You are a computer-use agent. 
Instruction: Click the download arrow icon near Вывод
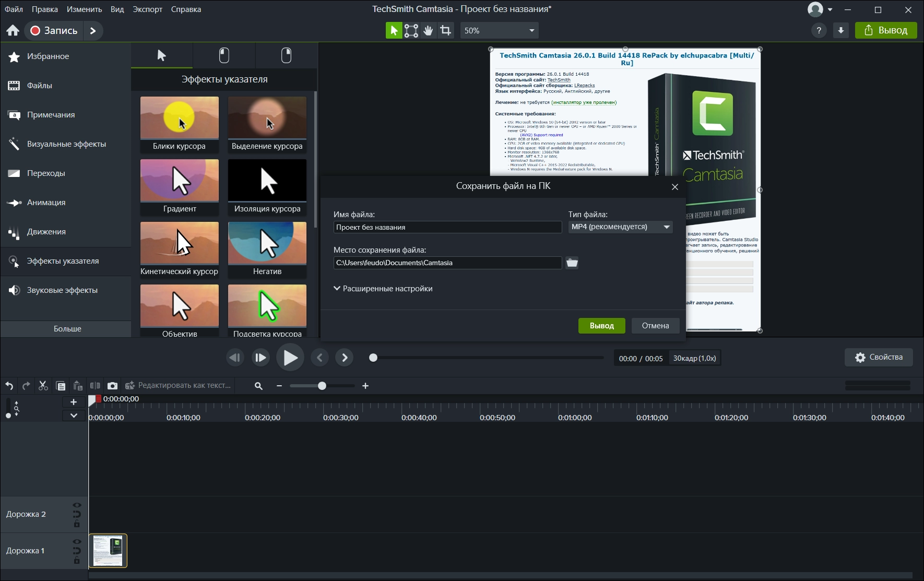pyautogui.click(x=841, y=31)
